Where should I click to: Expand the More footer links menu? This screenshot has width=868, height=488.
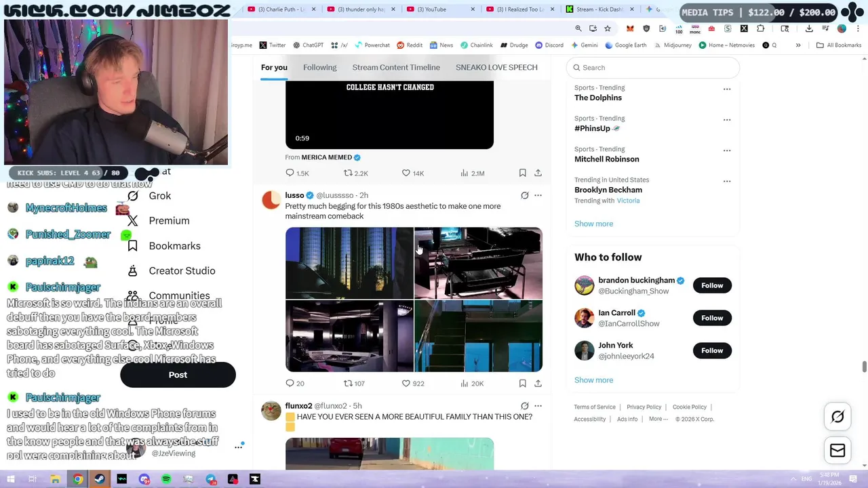[x=658, y=419]
